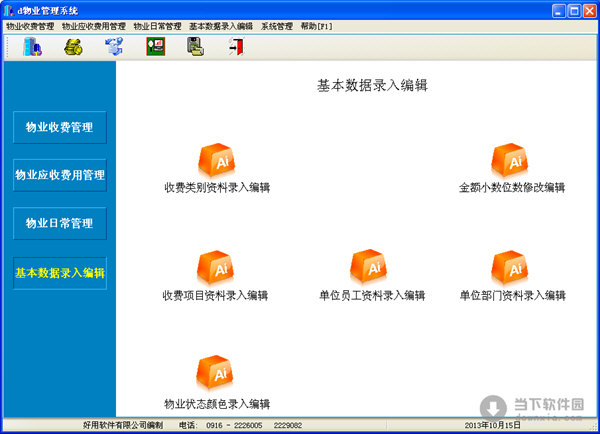Open 物业状态颜色录入编辑 icon
600x434 pixels.
point(215,372)
